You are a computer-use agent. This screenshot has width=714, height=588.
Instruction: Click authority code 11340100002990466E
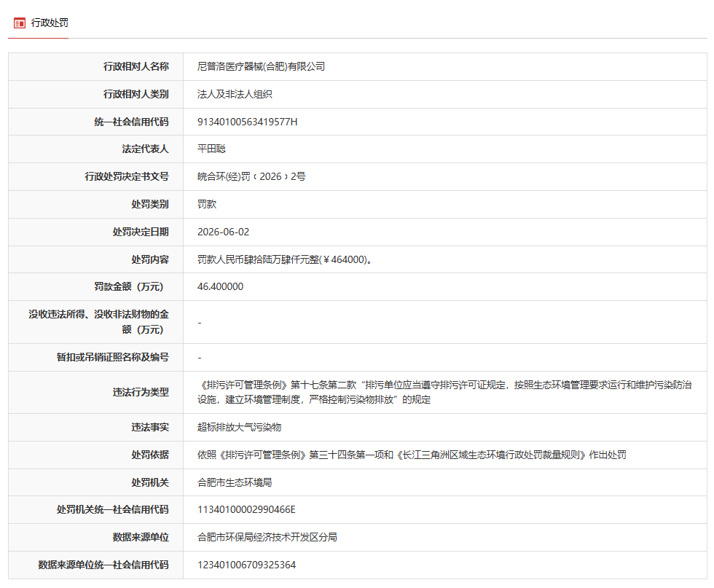(x=246, y=509)
